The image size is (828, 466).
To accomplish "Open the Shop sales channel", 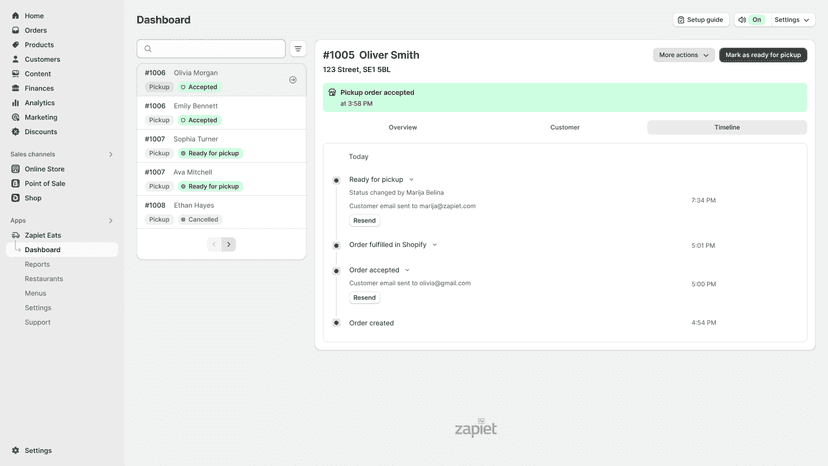I will [x=33, y=198].
